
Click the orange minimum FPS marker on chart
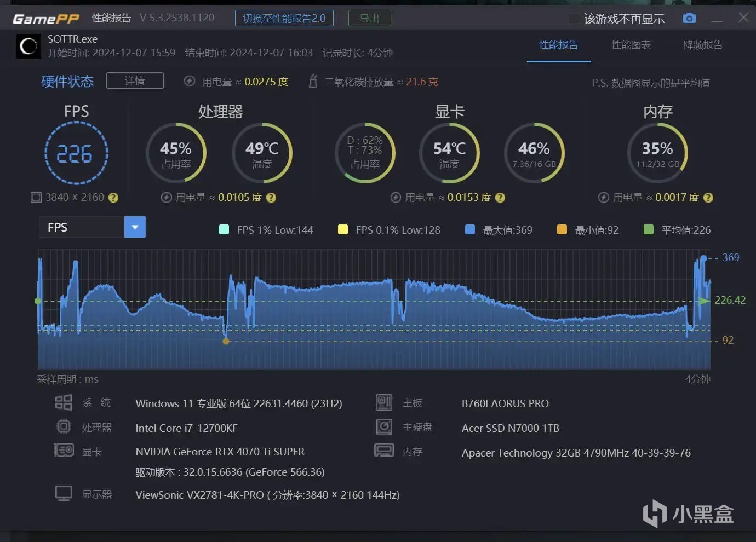(226, 341)
